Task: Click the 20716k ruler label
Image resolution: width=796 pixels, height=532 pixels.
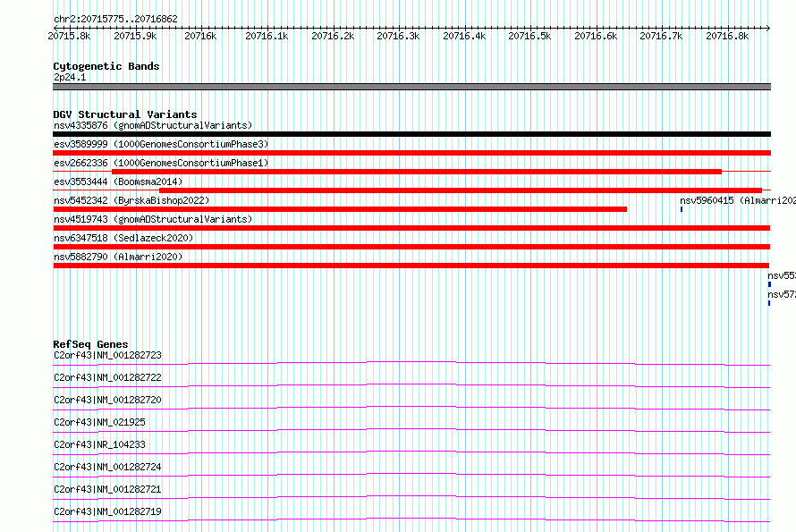Action: pos(200,36)
